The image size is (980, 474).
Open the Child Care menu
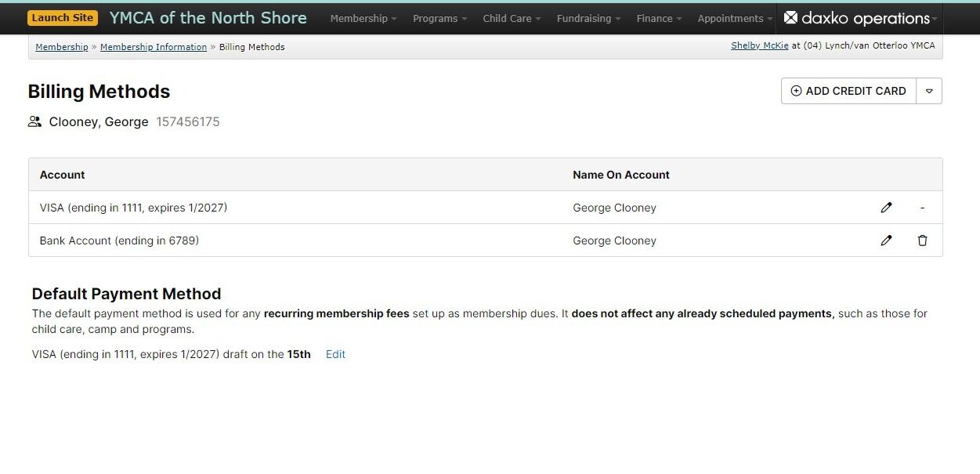pyautogui.click(x=512, y=18)
